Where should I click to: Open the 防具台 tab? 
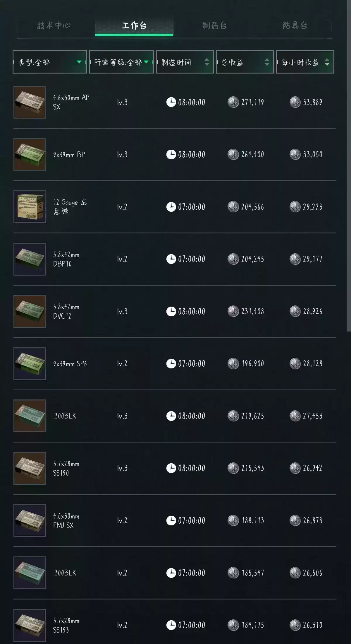[295, 26]
